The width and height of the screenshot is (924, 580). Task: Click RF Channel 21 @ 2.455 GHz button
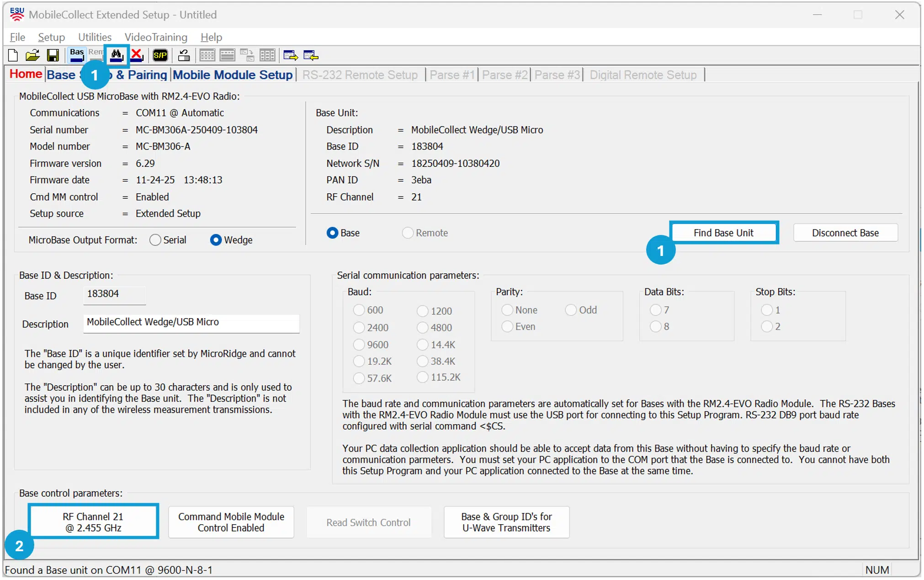[x=93, y=522]
